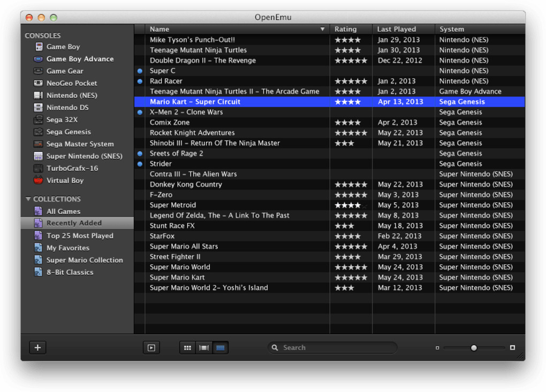The width and height of the screenshot is (546, 392).
Task: Select the Super Metroid game row
Action: [173, 205]
